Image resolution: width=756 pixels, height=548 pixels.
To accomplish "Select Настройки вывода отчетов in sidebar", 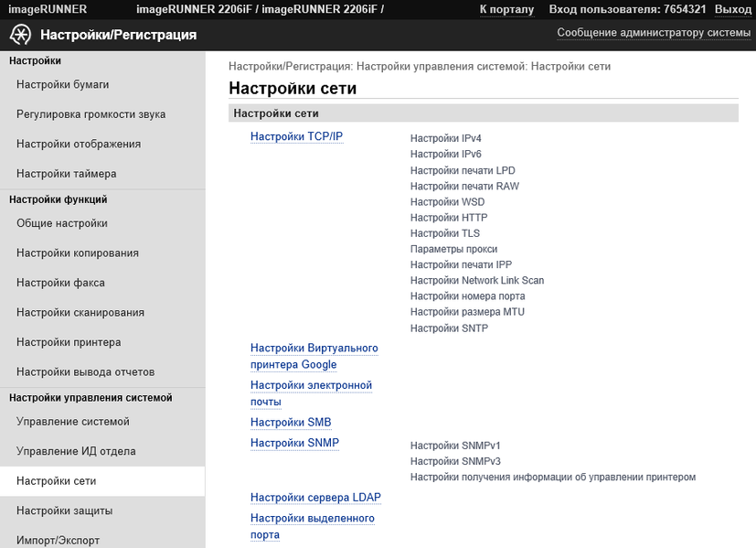I will click(86, 372).
